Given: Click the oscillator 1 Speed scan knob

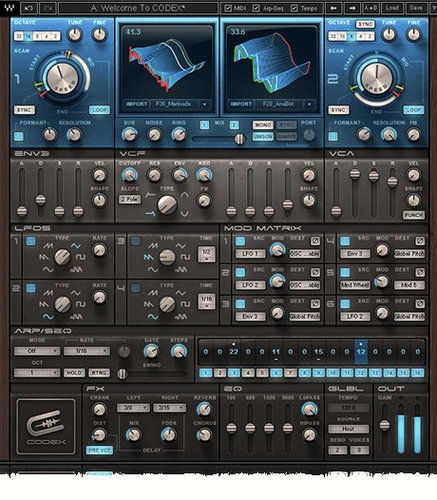Looking at the screenshot, I should point(62,79).
